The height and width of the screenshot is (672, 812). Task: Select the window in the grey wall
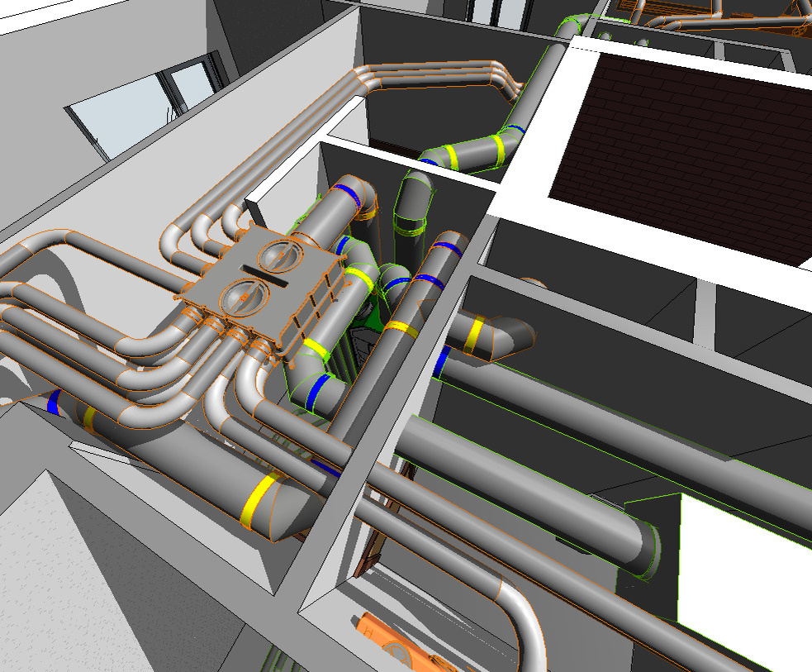[x=148, y=106]
